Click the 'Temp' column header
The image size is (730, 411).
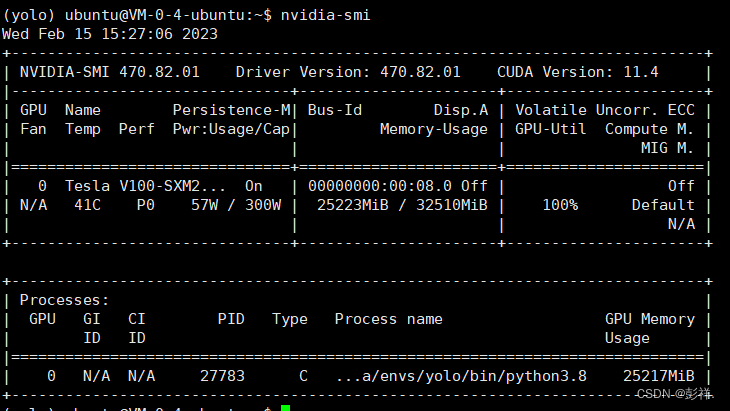[x=83, y=129]
